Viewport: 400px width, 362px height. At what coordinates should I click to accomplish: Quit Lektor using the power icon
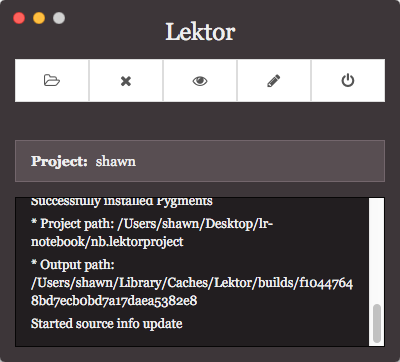[348, 80]
